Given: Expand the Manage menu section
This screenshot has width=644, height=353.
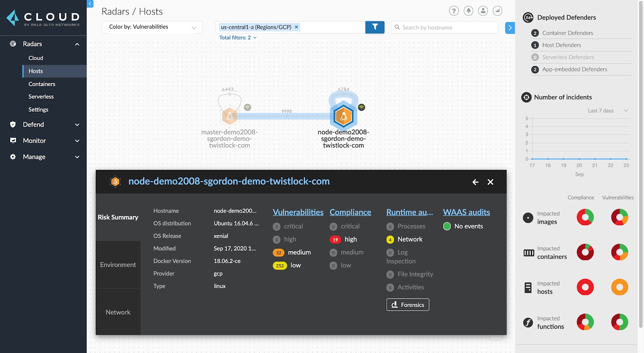Looking at the screenshot, I should click(77, 157).
